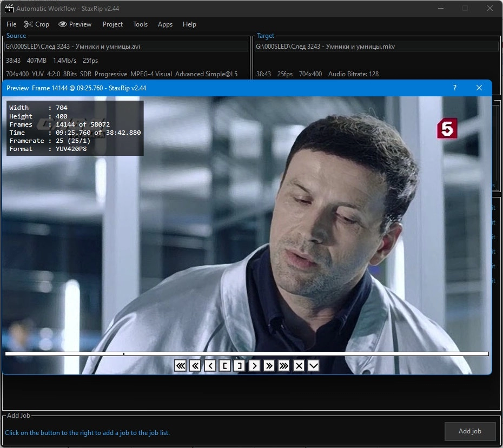Set trim end with right bracket icon
This screenshot has width=503, height=448.
coord(240,366)
